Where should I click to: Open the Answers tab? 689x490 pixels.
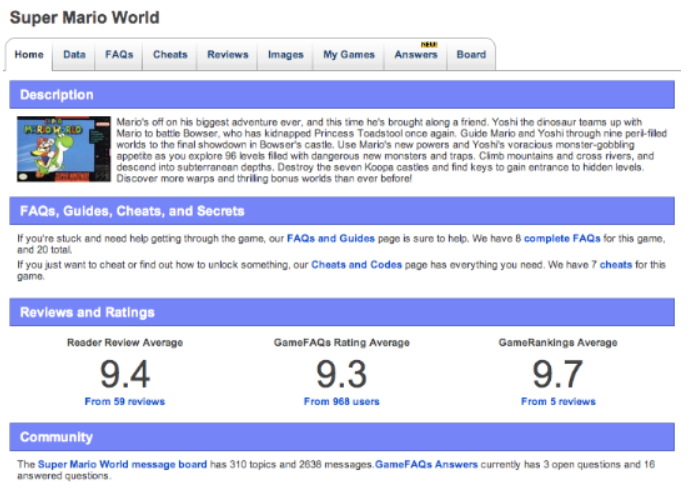(x=416, y=55)
